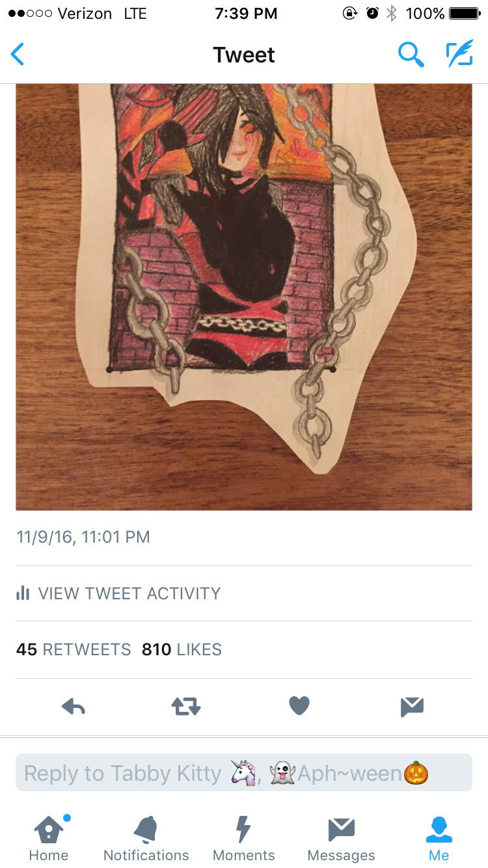This screenshot has height=868, width=488.
Task: Show the 45 Retweets list
Action: click(74, 649)
